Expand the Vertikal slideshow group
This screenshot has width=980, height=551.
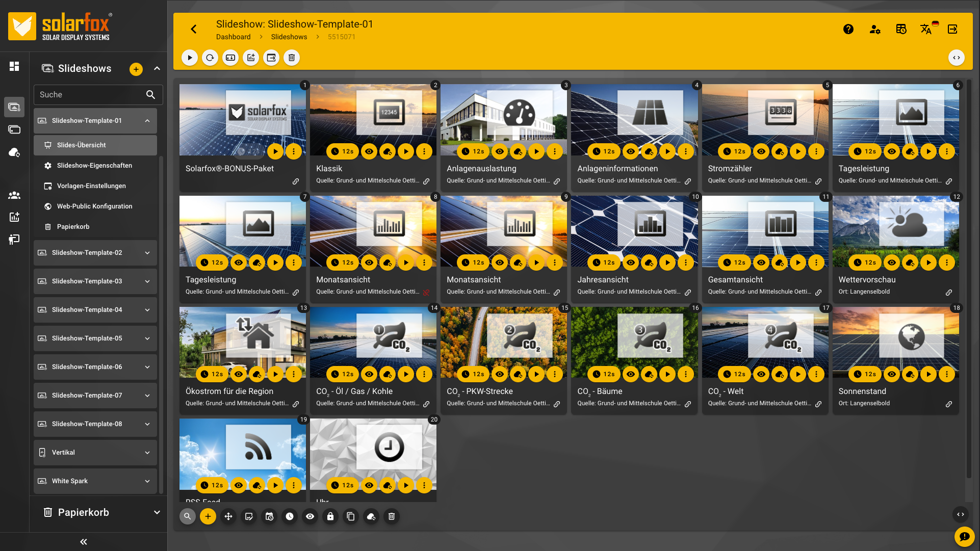coord(147,453)
